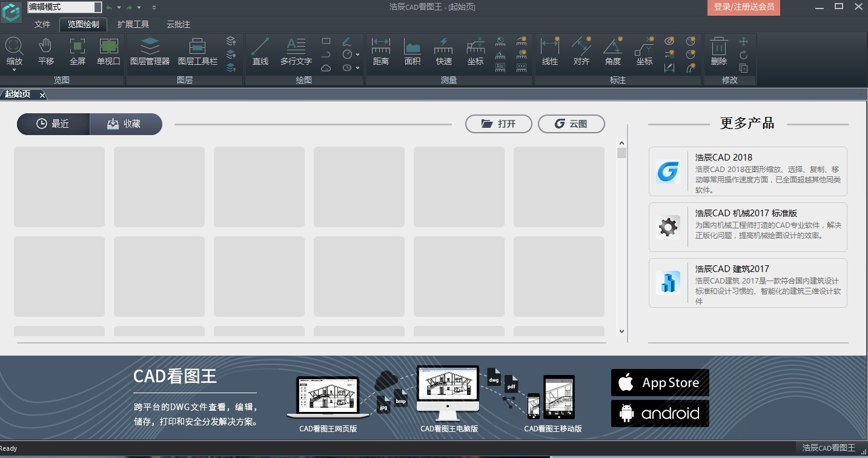Select the revision cloud drawing tool
This screenshot has height=458, width=868.
point(326,68)
